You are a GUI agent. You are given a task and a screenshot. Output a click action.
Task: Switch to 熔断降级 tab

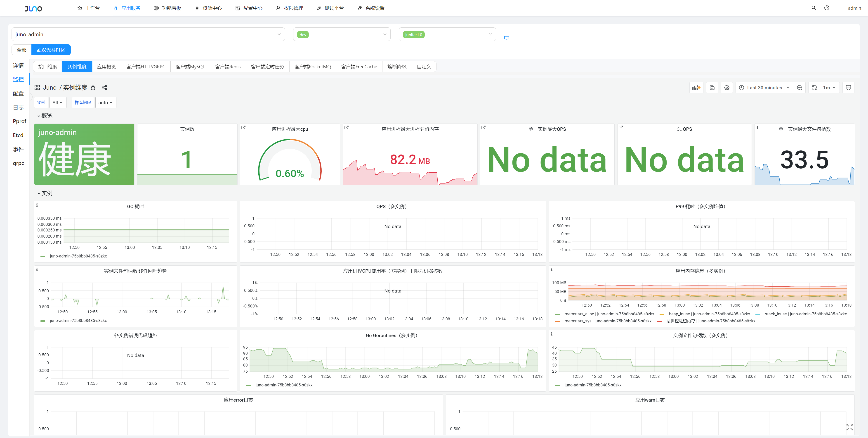pos(397,67)
